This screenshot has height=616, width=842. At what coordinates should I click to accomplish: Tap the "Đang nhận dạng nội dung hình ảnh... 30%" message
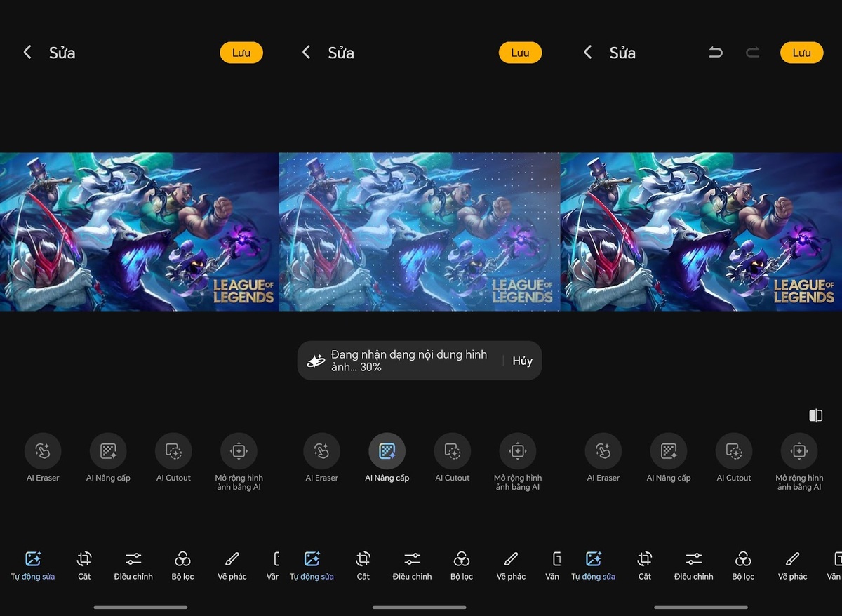[409, 361]
